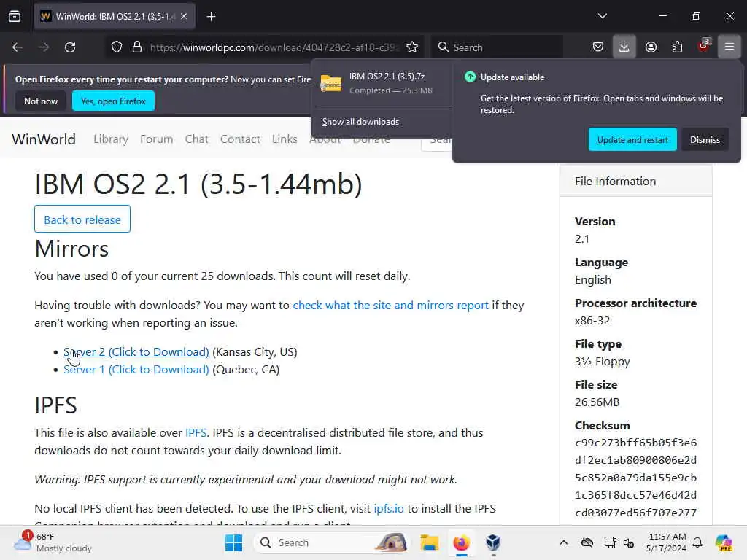747x560 pixels.
Task: Open the extensions puzzle icon
Action: click(677, 47)
